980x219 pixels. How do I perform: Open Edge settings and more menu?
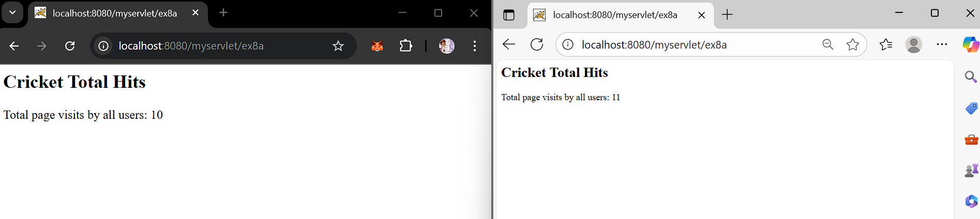tap(942, 45)
